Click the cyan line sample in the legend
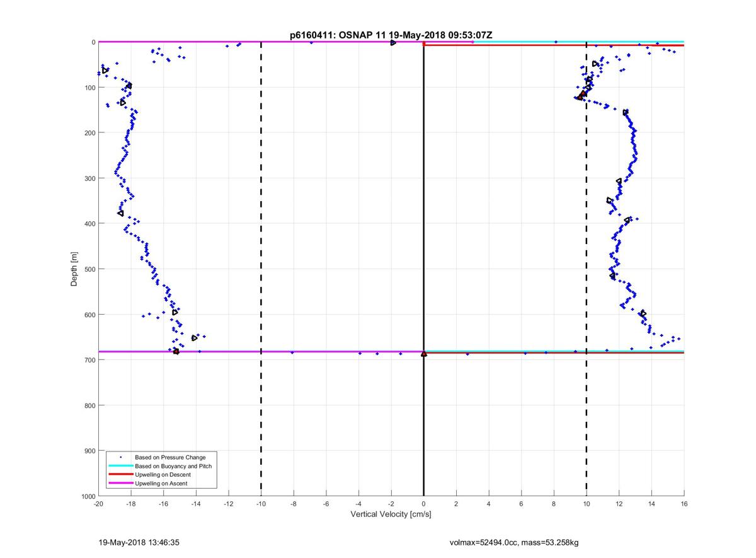This screenshot has width=756, height=558. pos(120,465)
